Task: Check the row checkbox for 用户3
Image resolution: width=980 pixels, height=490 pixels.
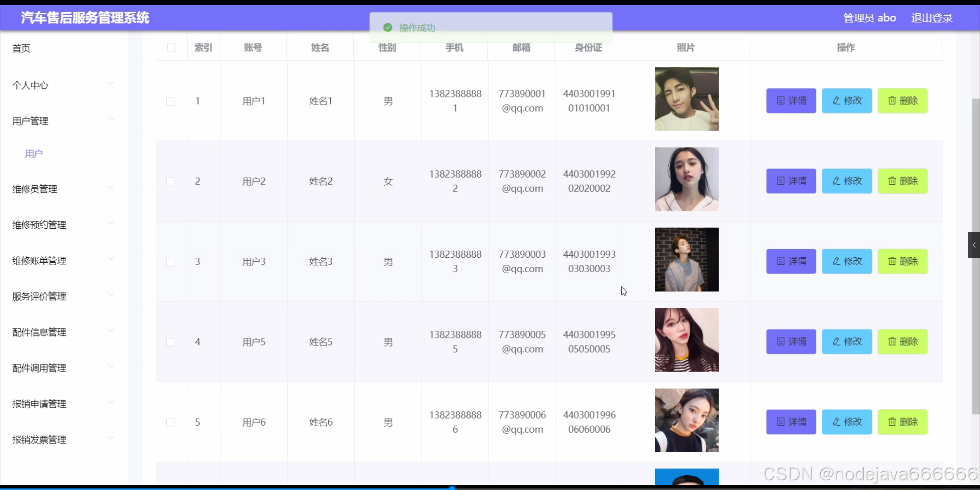Action: [171, 262]
